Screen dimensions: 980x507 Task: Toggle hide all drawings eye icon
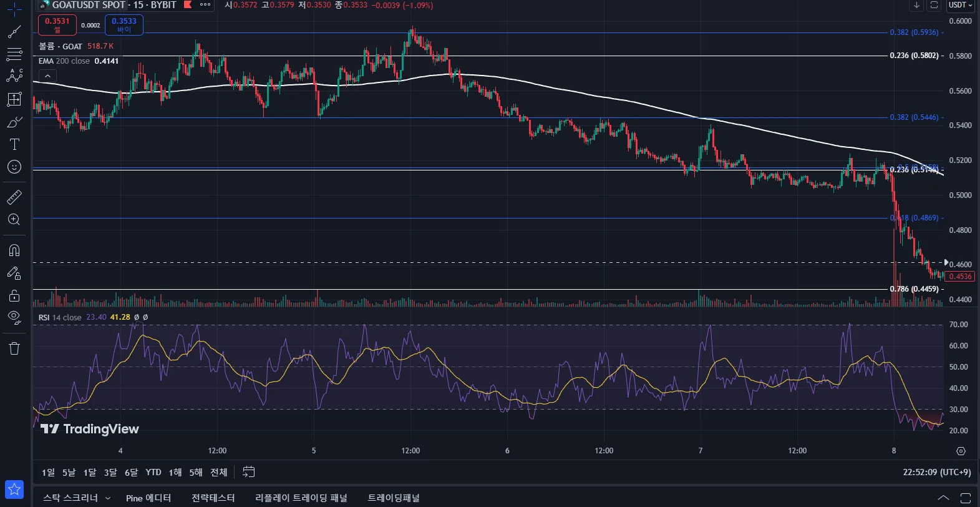[14, 318]
